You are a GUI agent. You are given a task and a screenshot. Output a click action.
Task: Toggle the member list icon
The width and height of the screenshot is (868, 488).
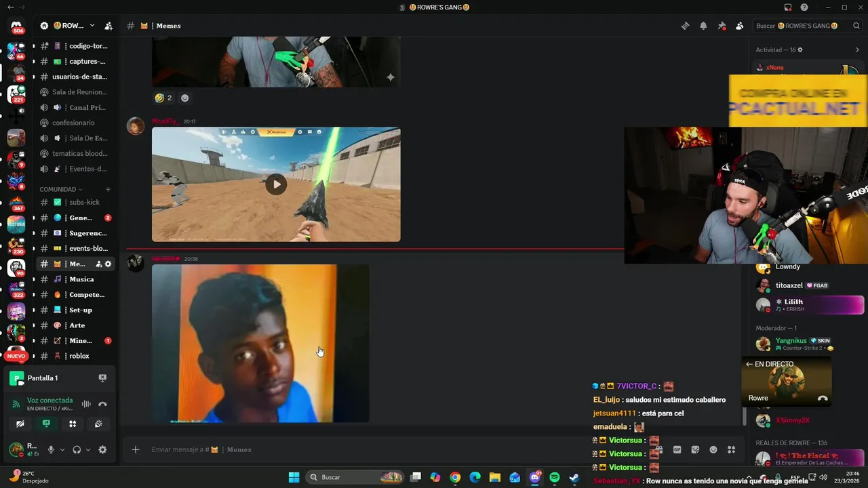pos(739,26)
